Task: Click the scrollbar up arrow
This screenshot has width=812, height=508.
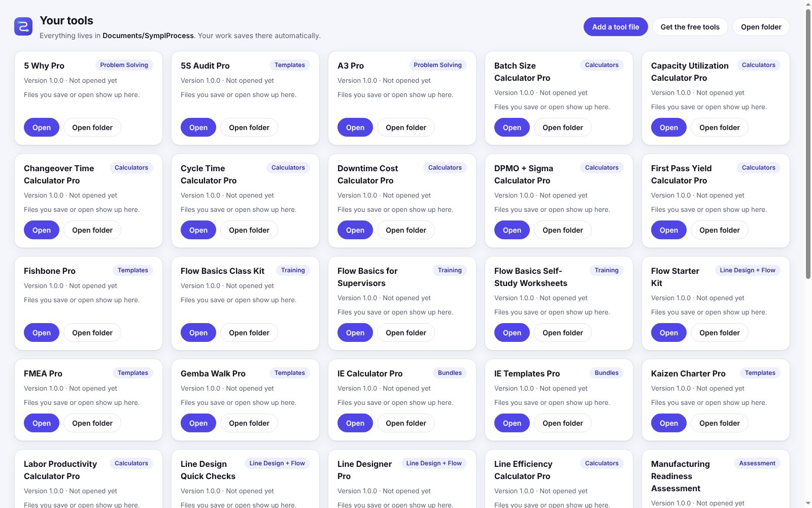Action: (x=808, y=4)
